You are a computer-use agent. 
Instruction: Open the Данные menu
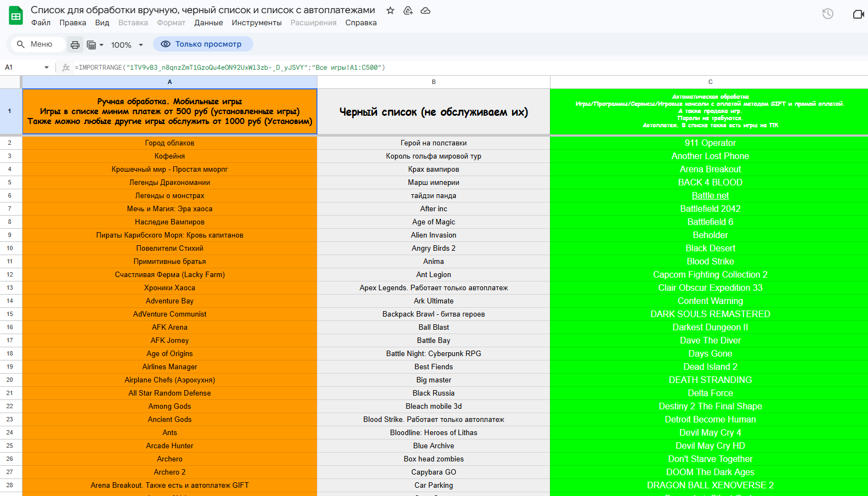[208, 22]
